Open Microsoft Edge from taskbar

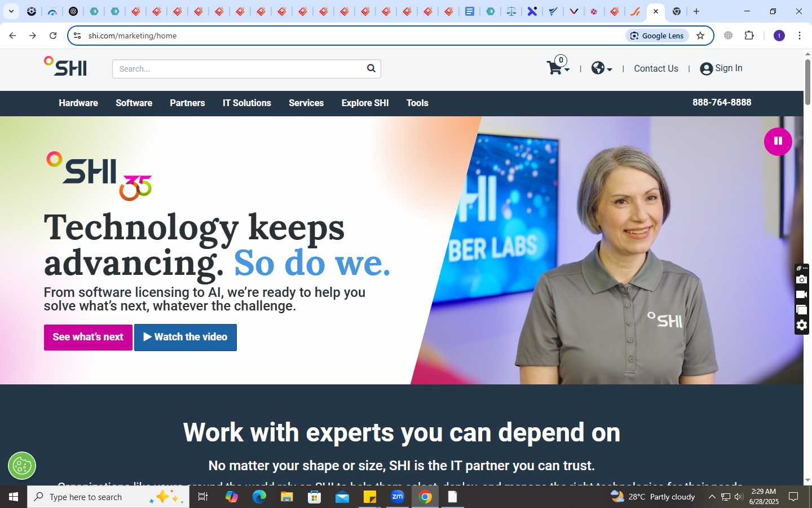point(259,497)
